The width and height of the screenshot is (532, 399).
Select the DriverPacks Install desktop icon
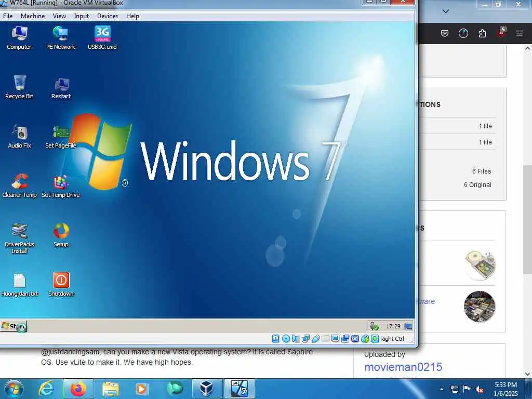tap(19, 238)
